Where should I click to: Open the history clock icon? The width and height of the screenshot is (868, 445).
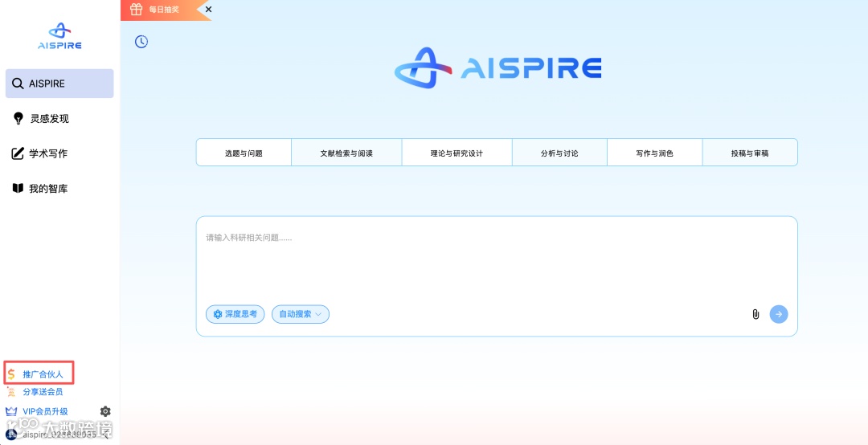(141, 42)
